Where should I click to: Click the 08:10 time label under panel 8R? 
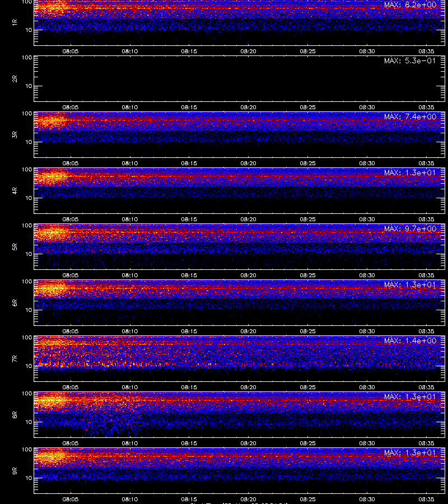point(130,444)
